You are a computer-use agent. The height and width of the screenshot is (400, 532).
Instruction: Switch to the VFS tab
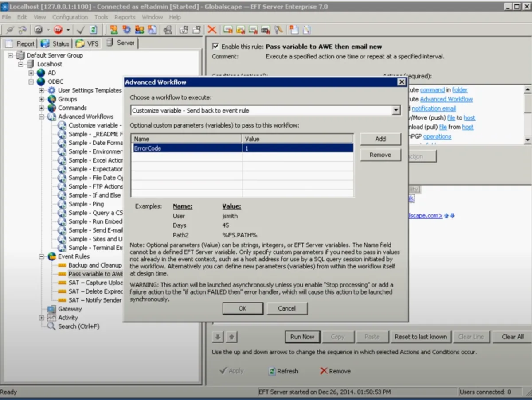tap(87, 43)
